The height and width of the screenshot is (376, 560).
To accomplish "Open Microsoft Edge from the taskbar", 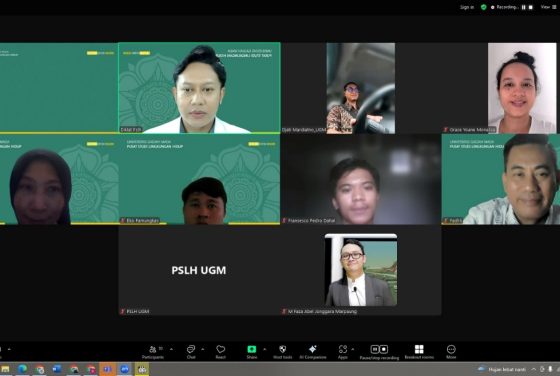I will 22,369.
